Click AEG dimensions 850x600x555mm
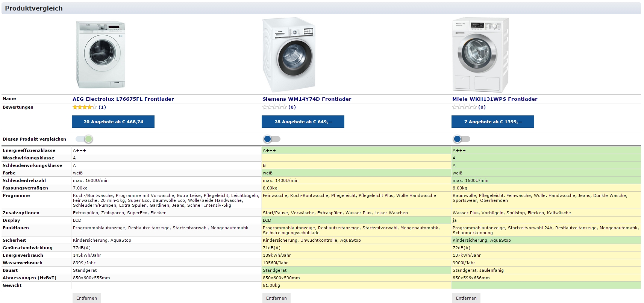The image size is (644, 303). [x=91, y=278]
